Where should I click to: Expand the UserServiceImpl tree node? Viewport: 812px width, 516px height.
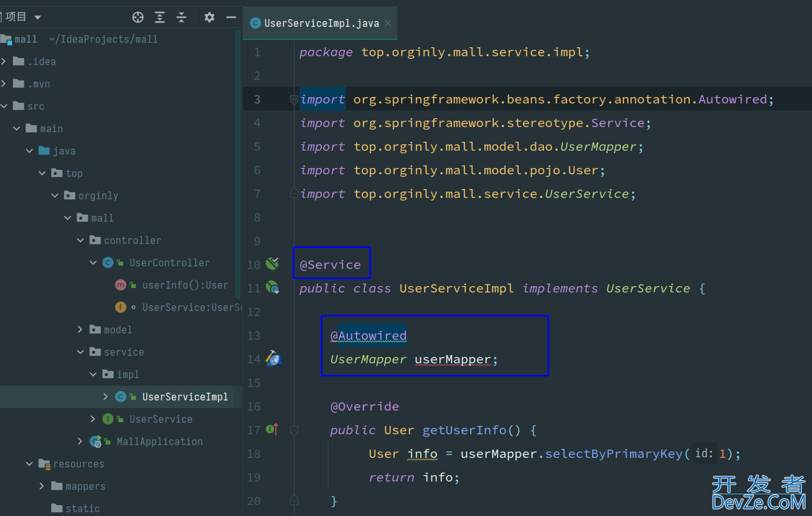point(106,397)
